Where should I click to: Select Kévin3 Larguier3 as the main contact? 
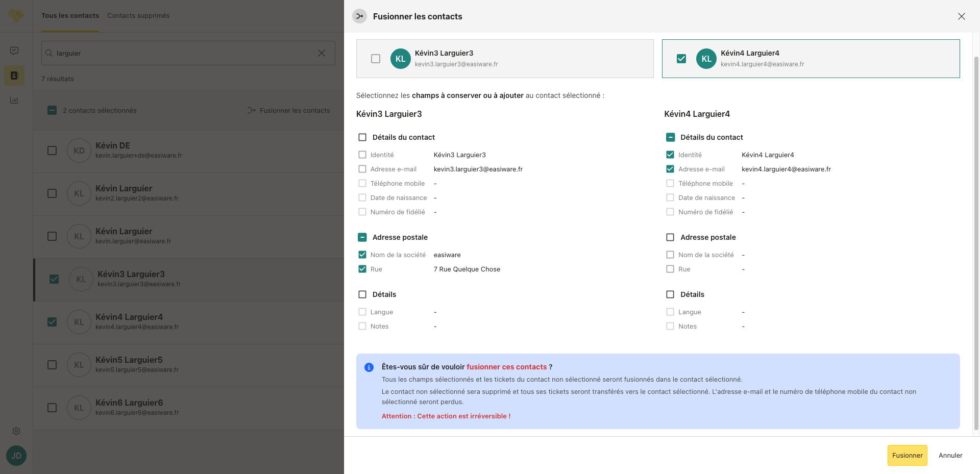click(x=376, y=59)
